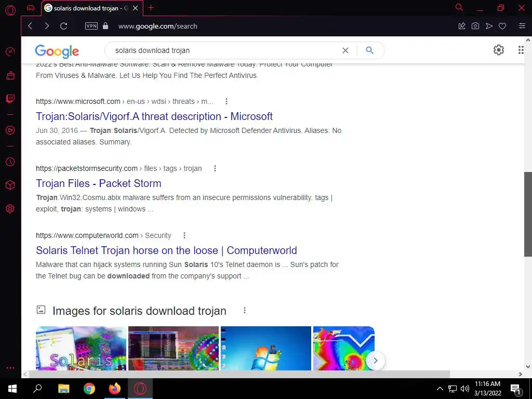Open options for packetstormsecurity.com result
Image resolution: width=532 pixels, height=399 pixels.
[x=215, y=169]
